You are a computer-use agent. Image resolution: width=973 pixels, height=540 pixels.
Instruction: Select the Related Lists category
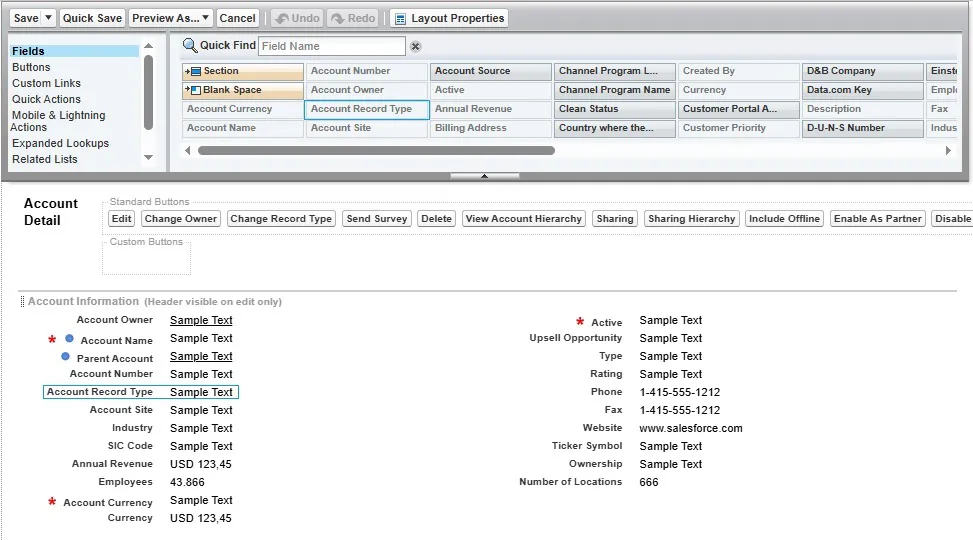coord(45,160)
